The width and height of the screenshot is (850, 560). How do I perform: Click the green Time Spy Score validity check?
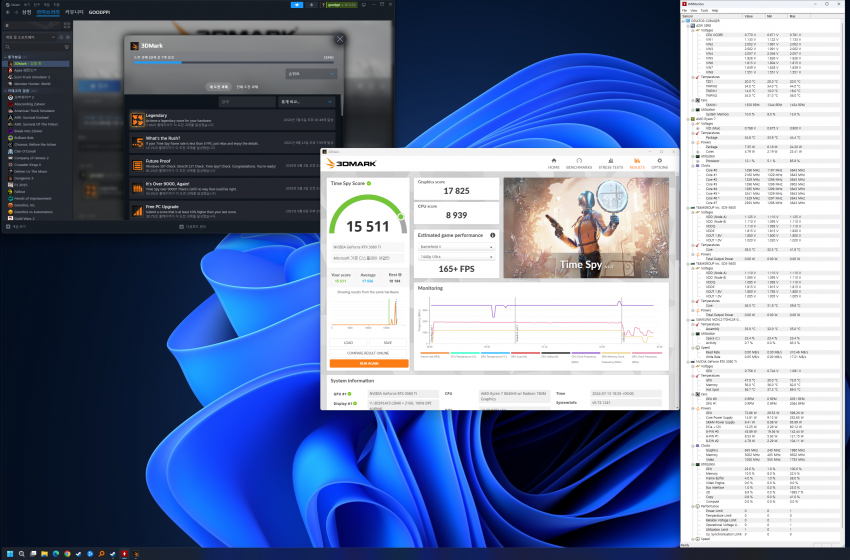click(x=369, y=183)
